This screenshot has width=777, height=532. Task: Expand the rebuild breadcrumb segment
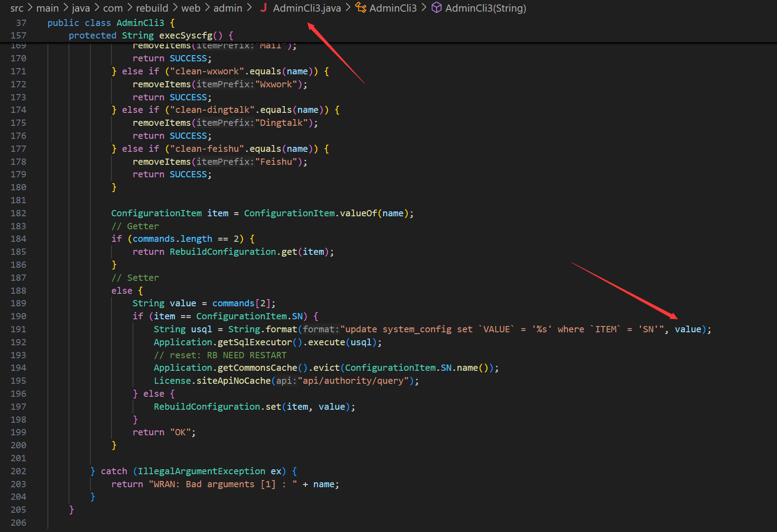tap(152, 8)
